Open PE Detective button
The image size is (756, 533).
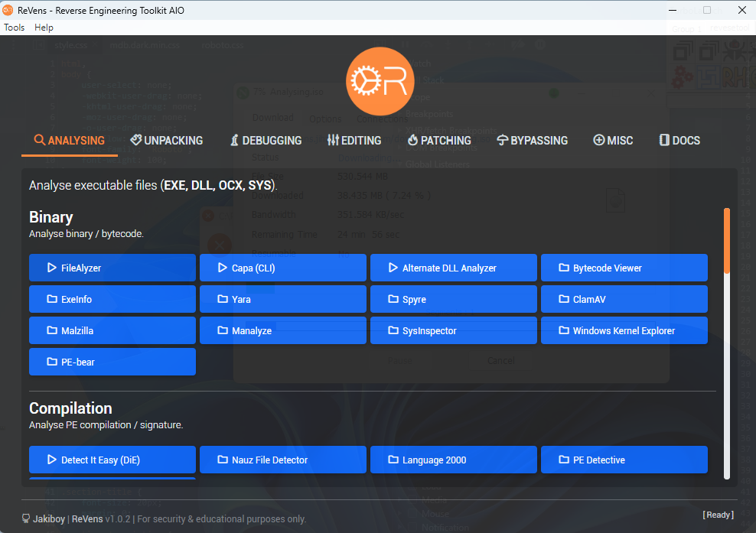[x=624, y=460]
